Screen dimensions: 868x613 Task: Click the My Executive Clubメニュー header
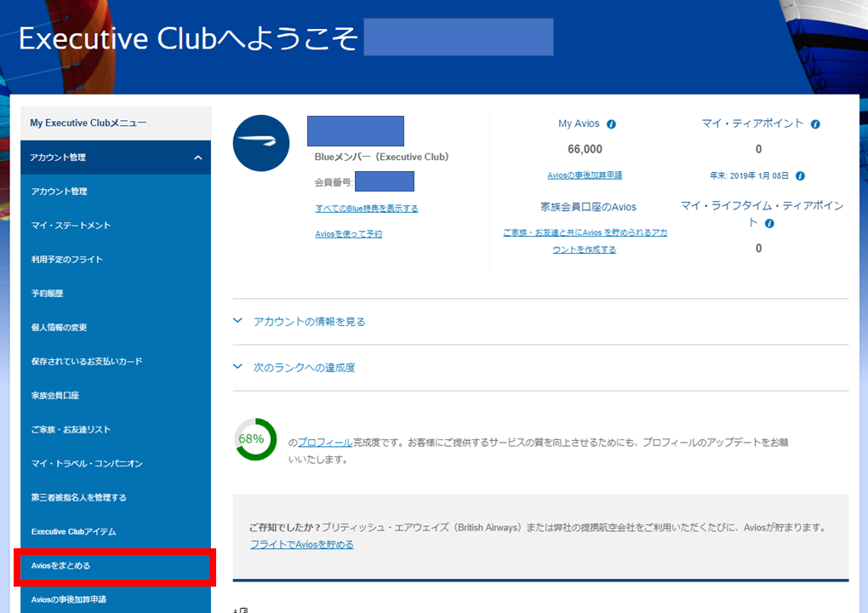point(116,123)
